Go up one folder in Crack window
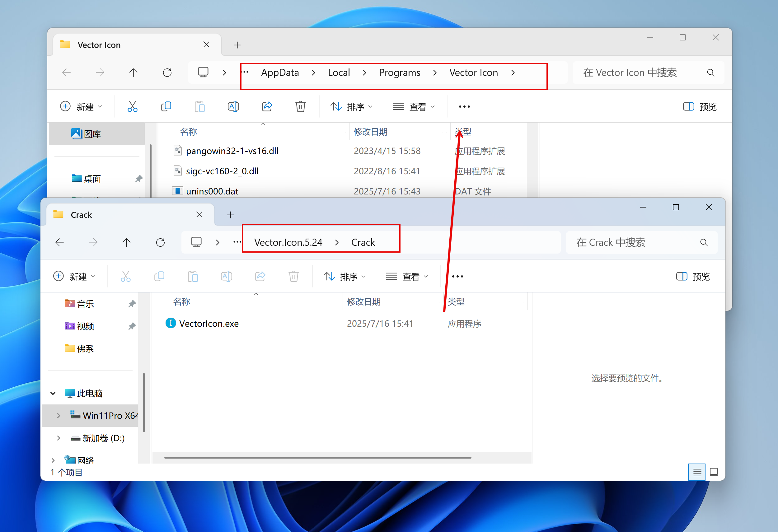The height and width of the screenshot is (532, 778). pos(127,242)
